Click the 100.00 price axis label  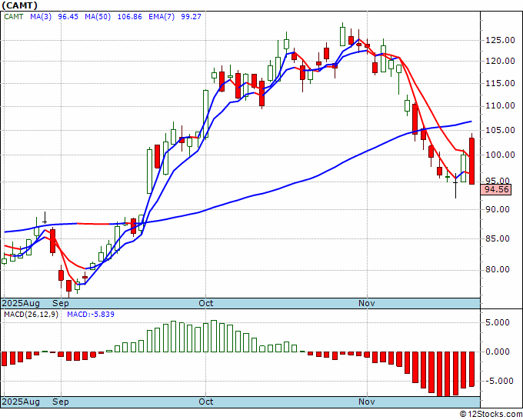(x=502, y=155)
